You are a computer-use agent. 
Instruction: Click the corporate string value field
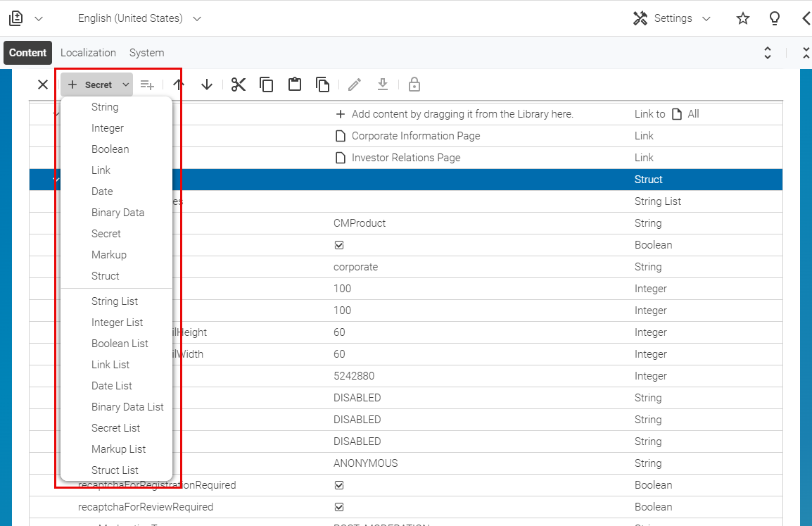click(x=355, y=267)
